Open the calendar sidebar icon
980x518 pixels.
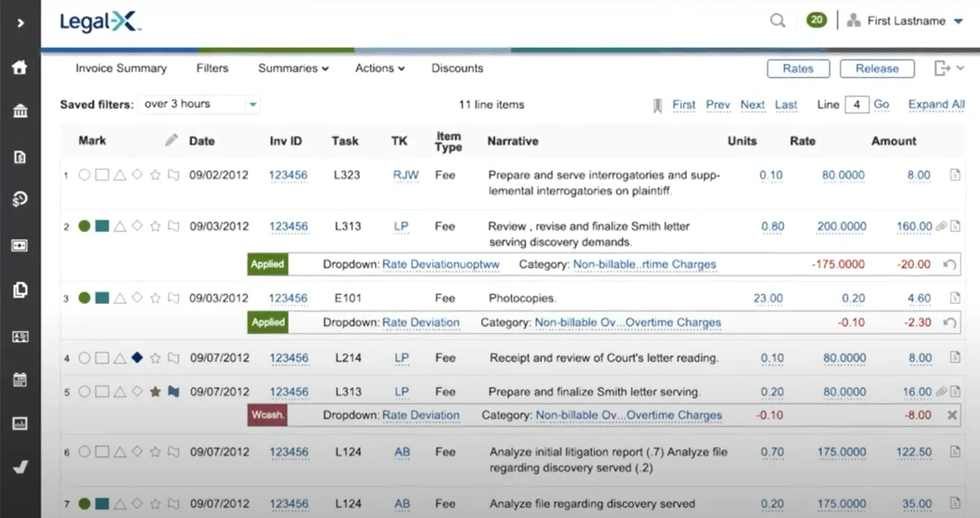(x=20, y=379)
